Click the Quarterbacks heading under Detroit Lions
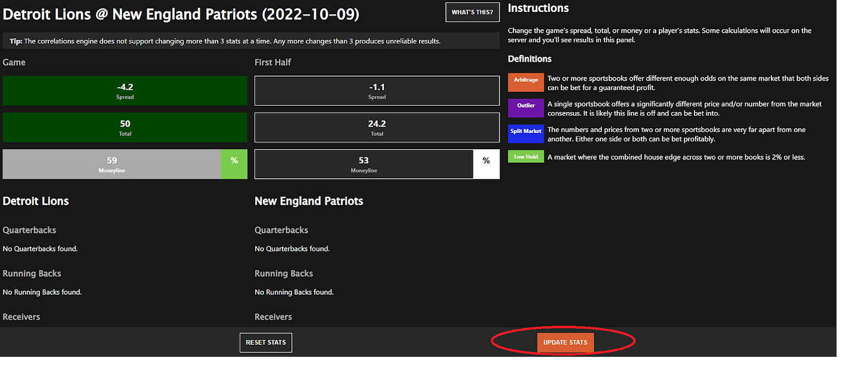 (x=29, y=230)
